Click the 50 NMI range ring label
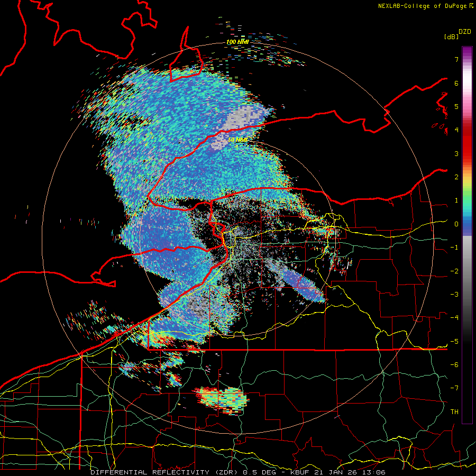 237,140
